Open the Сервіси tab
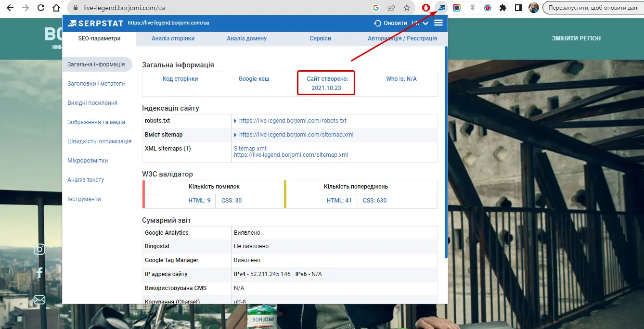The width and height of the screenshot is (644, 329). click(x=320, y=38)
